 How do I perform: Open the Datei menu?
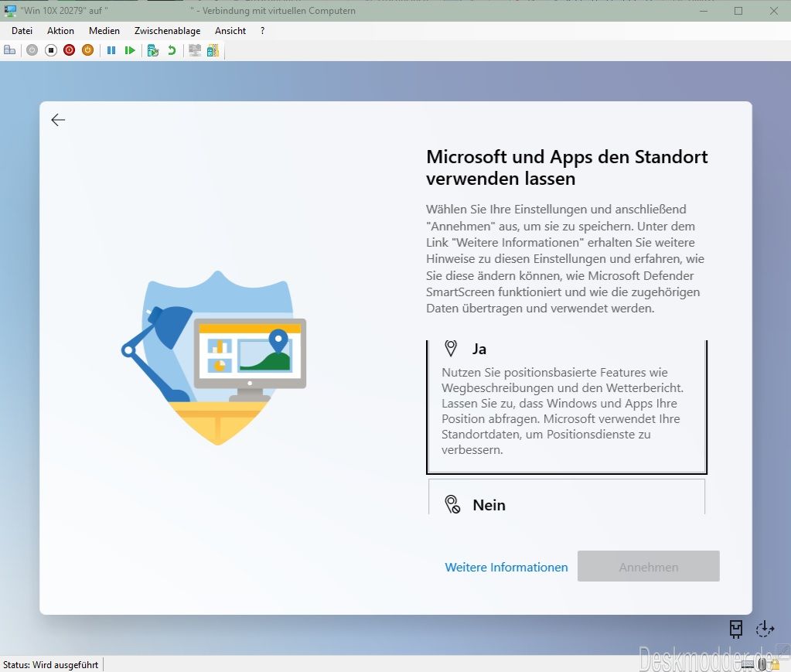(x=22, y=31)
